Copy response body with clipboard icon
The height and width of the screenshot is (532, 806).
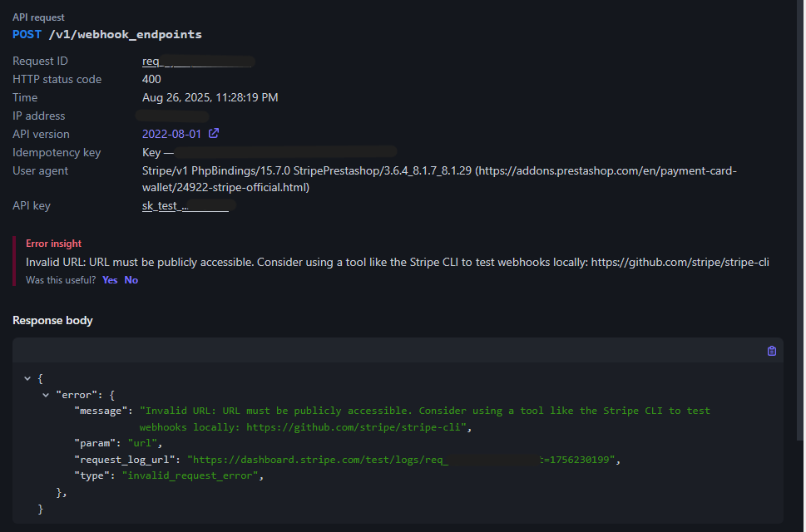(x=772, y=351)
